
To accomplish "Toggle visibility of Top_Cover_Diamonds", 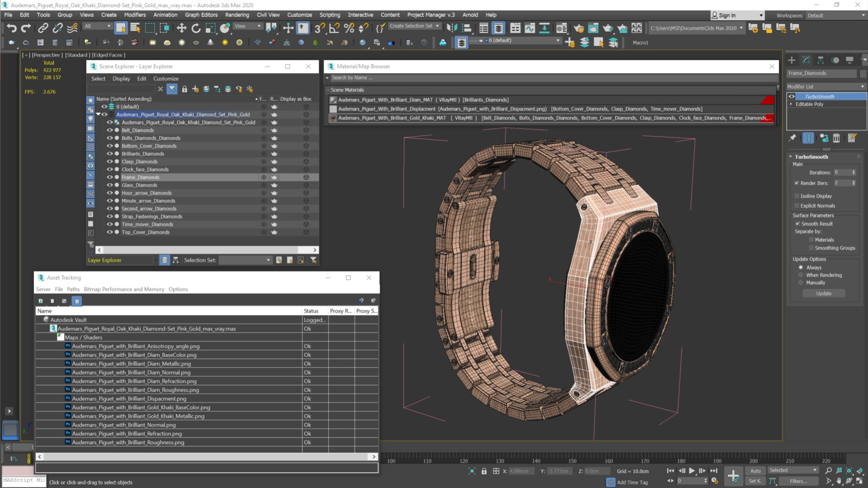I will 110,232.
